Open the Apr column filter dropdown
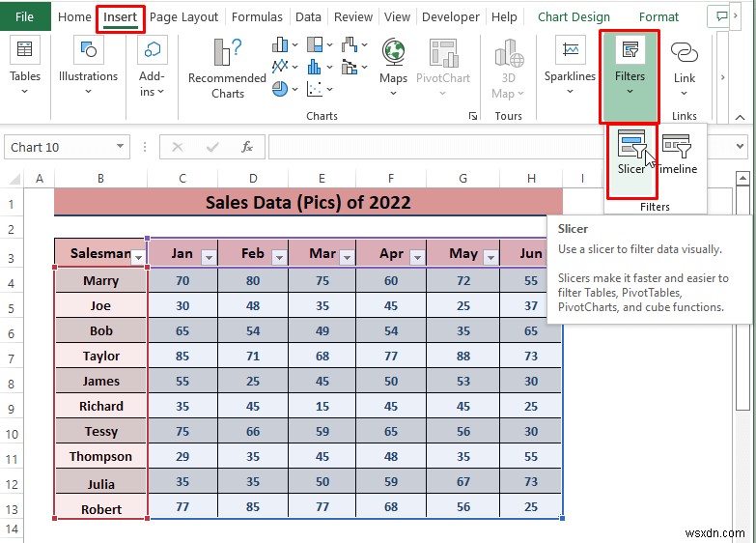The width and height of the screenshot is (756, 543). tap(417, 258)
